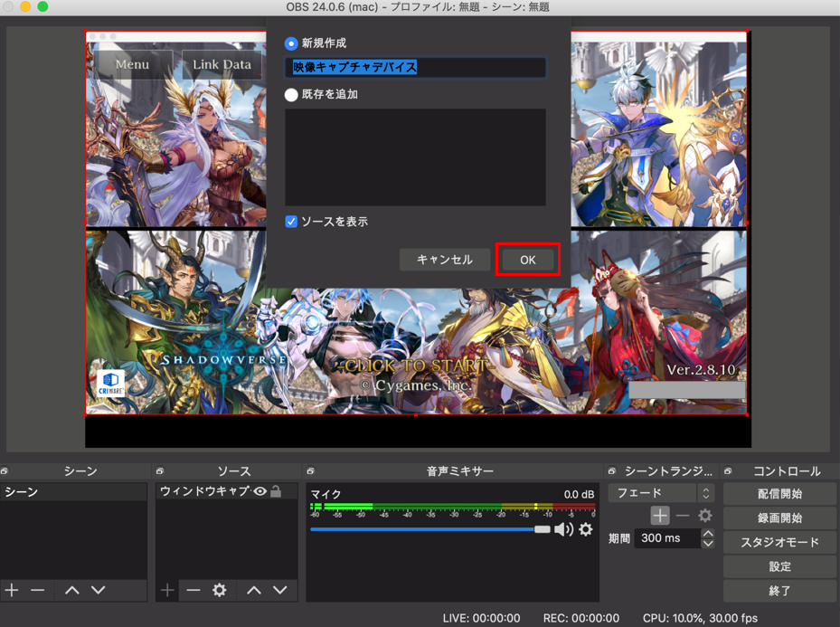This screenshot has width=840, height=627.
Task: Open 設定 settings
Action: coord(779,566)
